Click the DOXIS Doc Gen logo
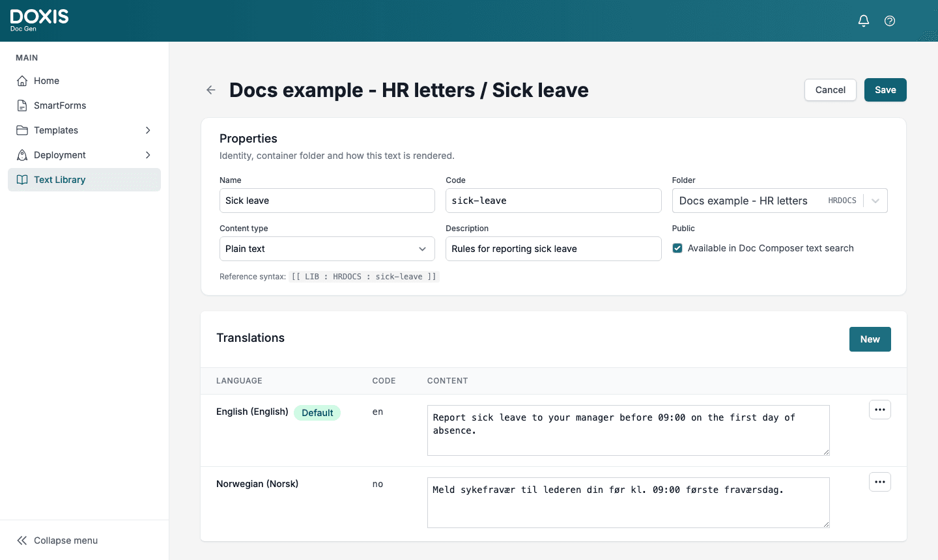The image size is (938, 560). [39, 20]
